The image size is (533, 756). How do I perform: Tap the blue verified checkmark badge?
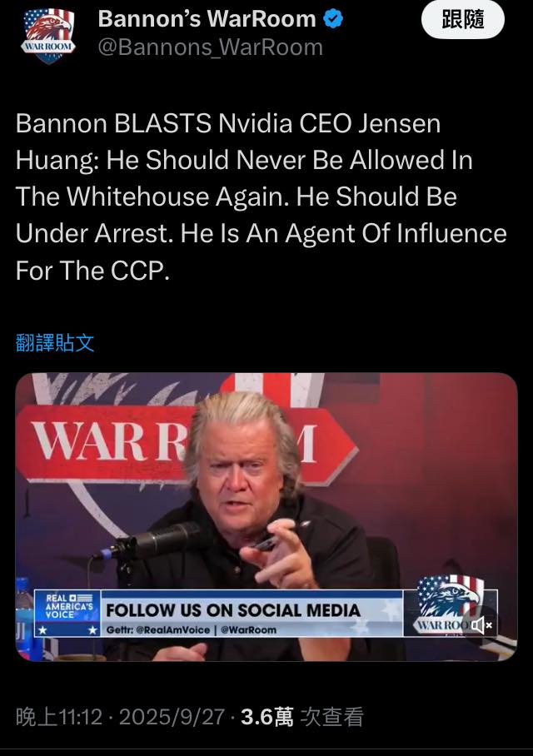pyautogui.click(x=333, y=19)
